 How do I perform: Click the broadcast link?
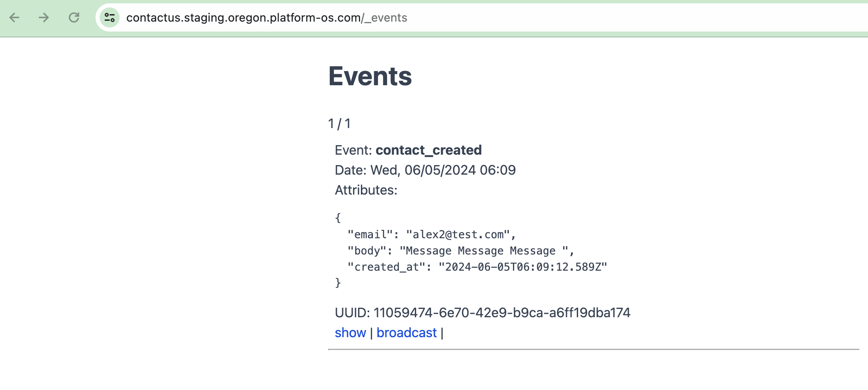pyautogui.click(x=406, y=333)
